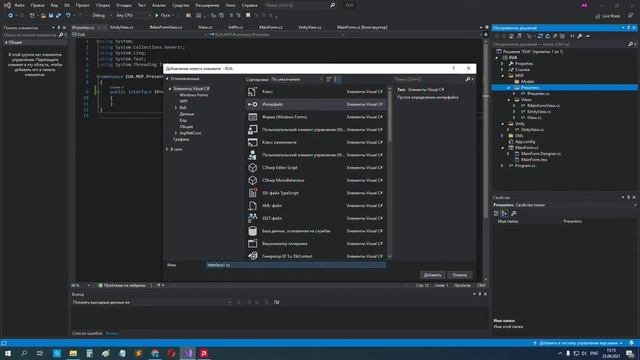Viewport: 640px width, 360px height.
Task: Click the dialog help question mark button
Action: pyautogui.click(x=453, y=69)
